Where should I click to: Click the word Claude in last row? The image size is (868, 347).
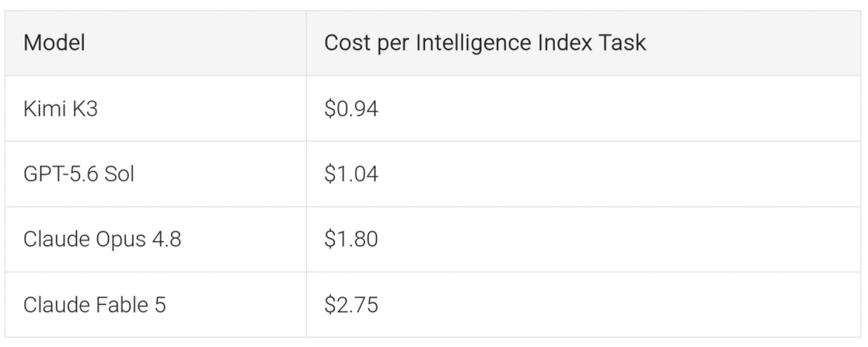(x=56, y=304)
